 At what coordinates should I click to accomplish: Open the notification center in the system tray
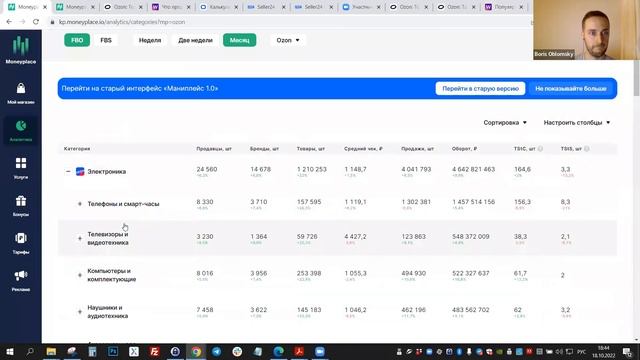(x=627, y=351)
